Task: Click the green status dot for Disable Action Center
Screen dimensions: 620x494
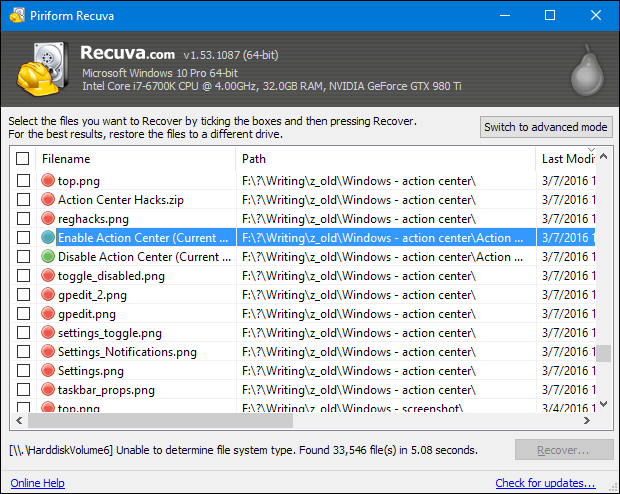Action: click(x=48, y=256)
